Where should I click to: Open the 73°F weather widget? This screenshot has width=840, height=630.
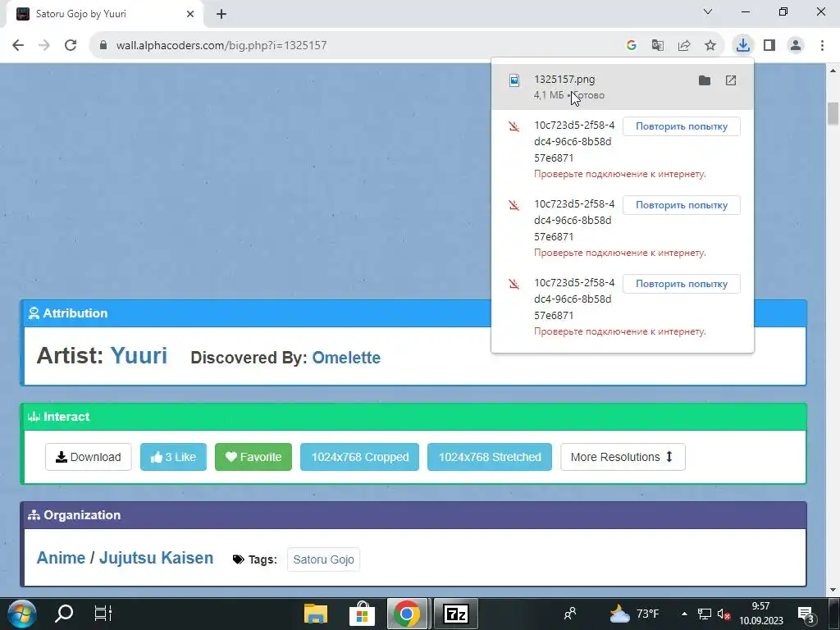(635, 614)
